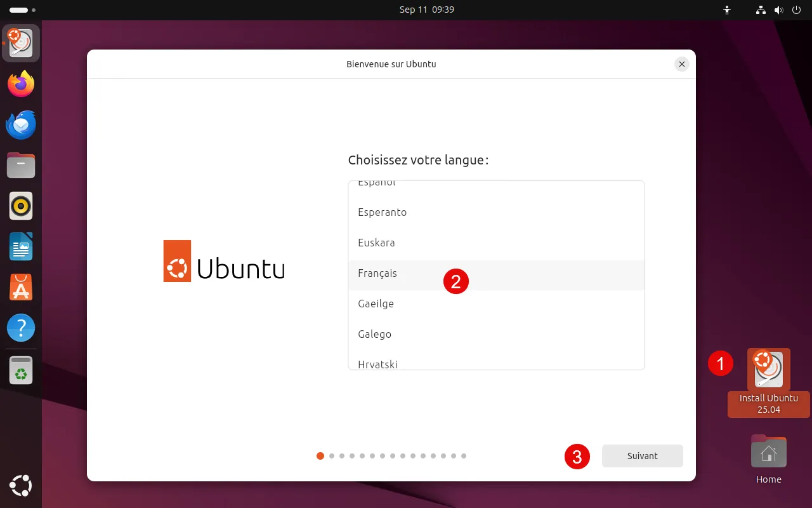Open the accessibility menu in top bar

pyautogui.click(x=727, y=10)
